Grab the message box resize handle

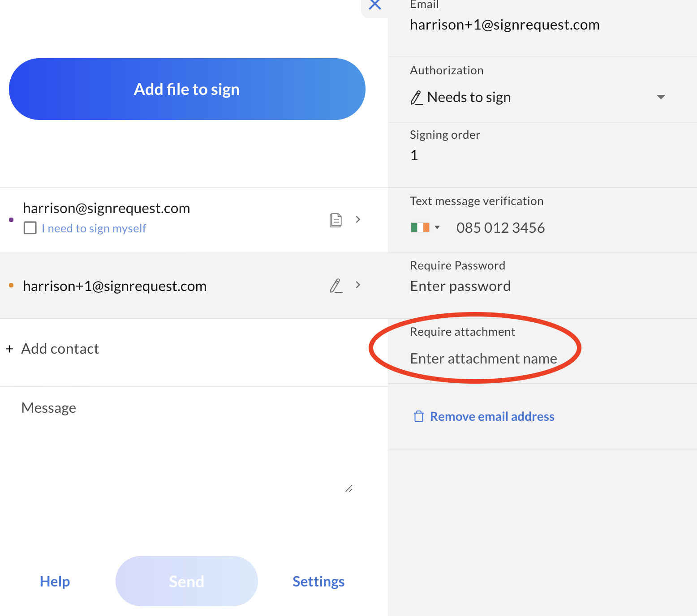(x=349, y=488)
